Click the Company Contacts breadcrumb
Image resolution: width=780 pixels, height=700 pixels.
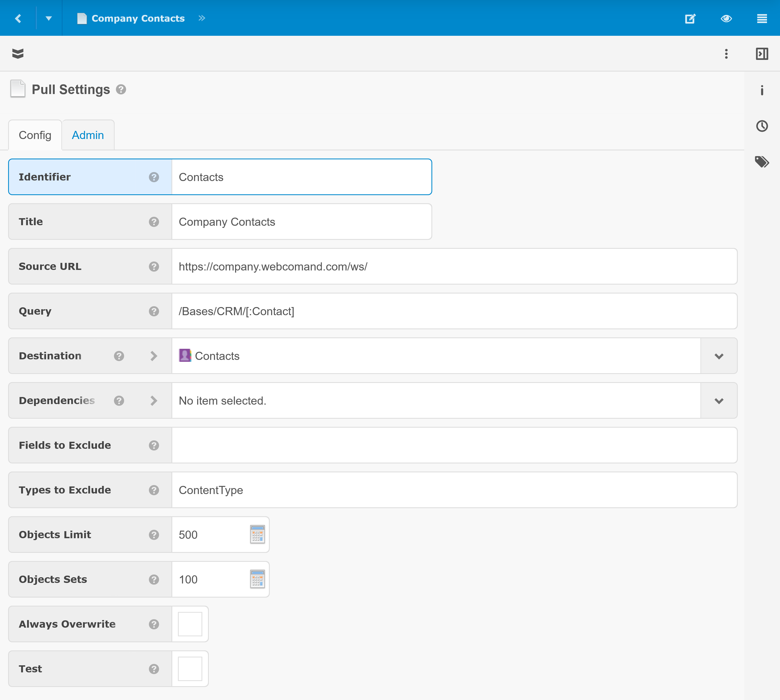[x=138, y=18]
